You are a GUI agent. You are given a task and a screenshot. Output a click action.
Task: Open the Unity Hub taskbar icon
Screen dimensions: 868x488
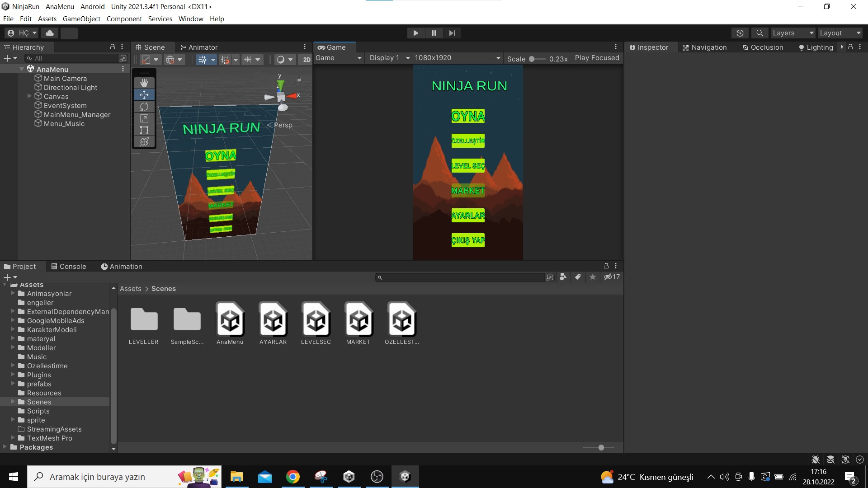[349, 477]
